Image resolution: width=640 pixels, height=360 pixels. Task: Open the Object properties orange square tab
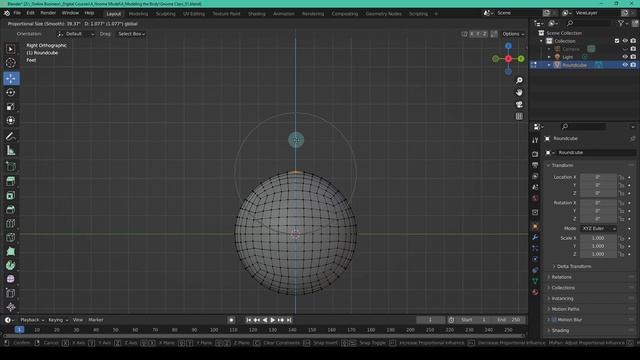coord(535,227)
